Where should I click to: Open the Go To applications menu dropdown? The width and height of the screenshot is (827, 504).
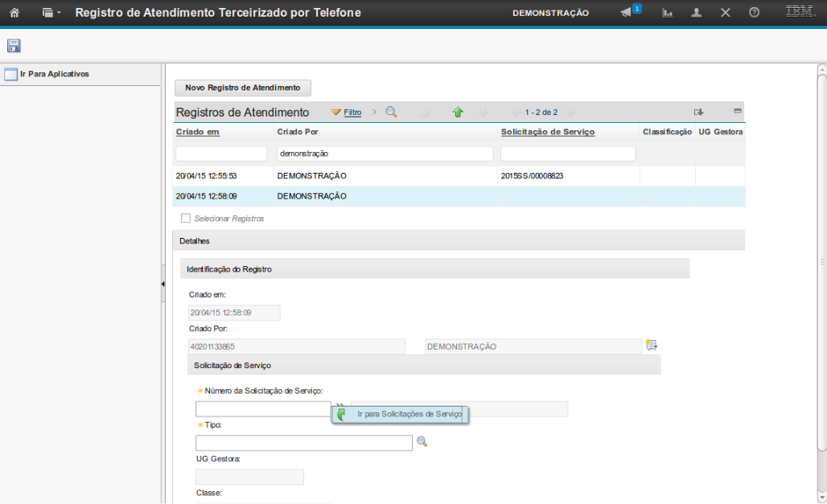51,13
